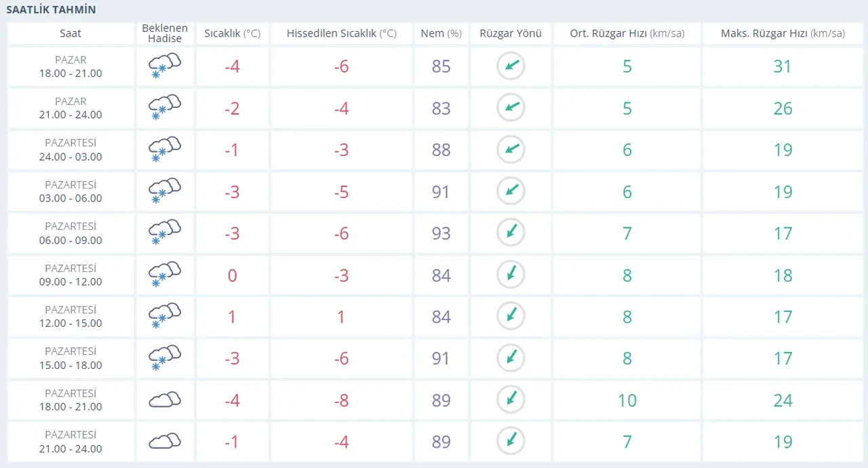
Task: Click wind direction arrow for Pazartesi 21.00 - 24.00
Action: pos(511,441)
